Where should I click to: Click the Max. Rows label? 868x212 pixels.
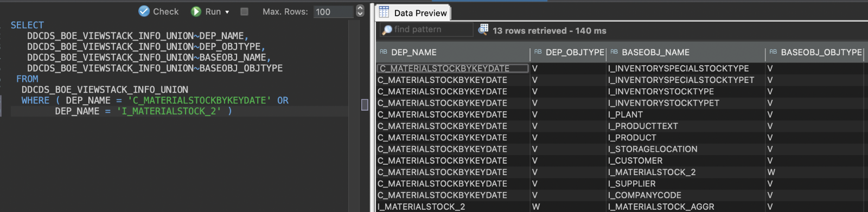point(285,11)
